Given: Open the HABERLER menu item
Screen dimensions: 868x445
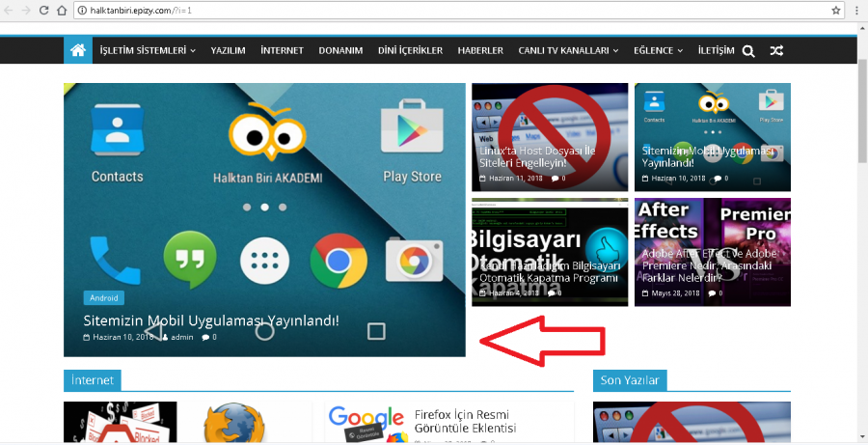Looking at the screenshot, I should 480,50.
